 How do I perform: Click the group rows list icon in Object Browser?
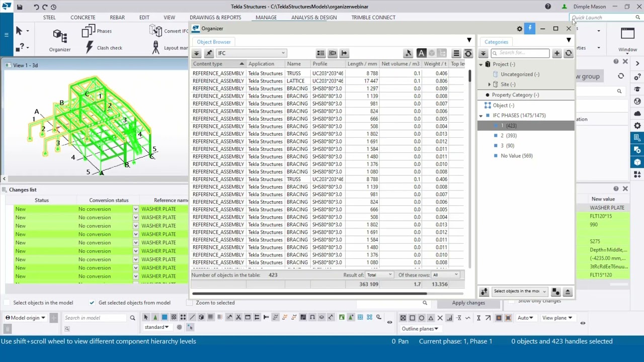tap(320, 53)
